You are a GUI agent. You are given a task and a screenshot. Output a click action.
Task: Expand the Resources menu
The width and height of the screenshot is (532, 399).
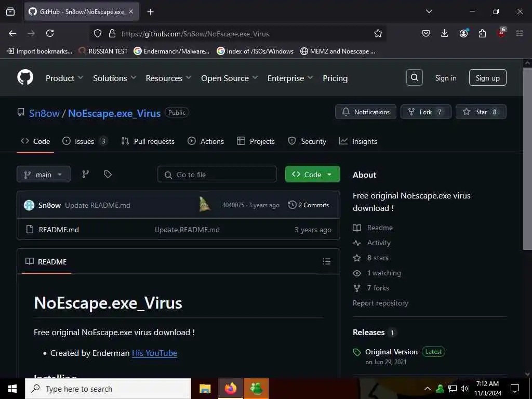point(169,78)
